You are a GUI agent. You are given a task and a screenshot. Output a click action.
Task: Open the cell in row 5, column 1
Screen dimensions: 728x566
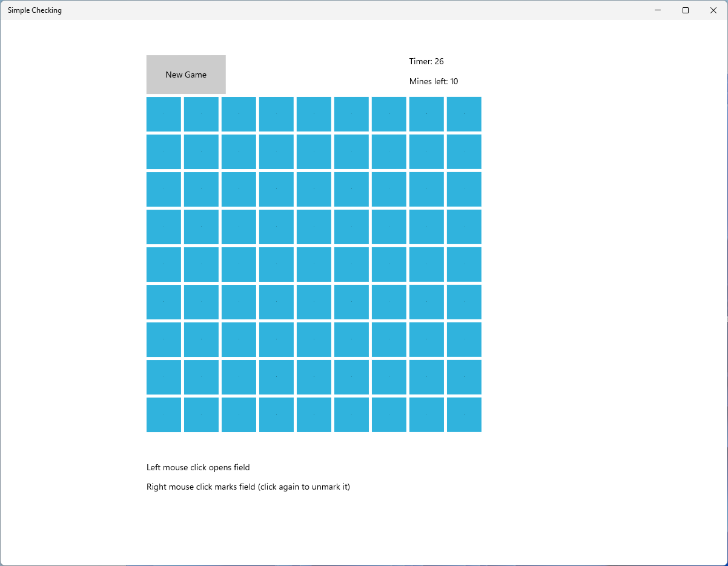click(164, 264)
